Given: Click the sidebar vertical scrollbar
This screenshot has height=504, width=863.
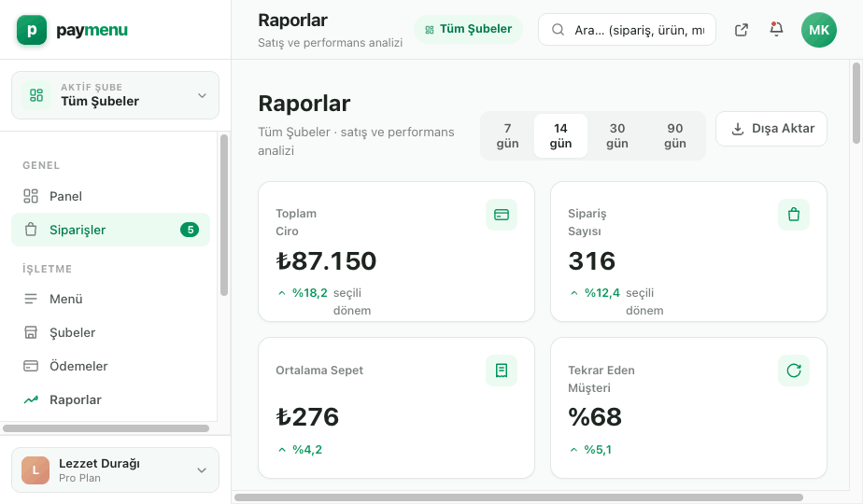Looking at the screenshot, I should pyautogui.click(x=224, y=216).
